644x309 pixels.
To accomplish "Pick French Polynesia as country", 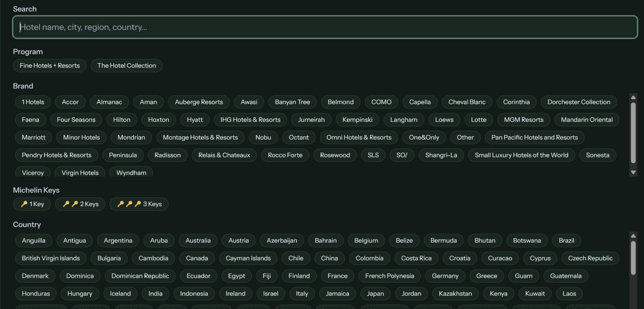I will [x=390, y=276].
